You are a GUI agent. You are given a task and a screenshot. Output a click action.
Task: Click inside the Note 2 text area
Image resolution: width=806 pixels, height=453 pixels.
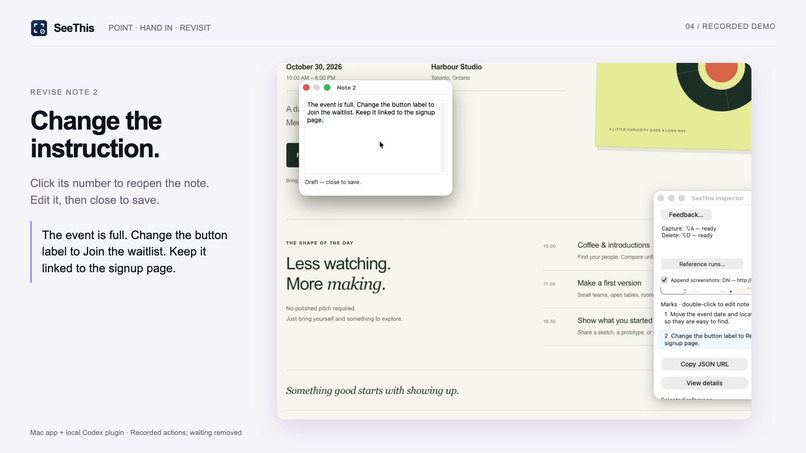pos(372,136)
